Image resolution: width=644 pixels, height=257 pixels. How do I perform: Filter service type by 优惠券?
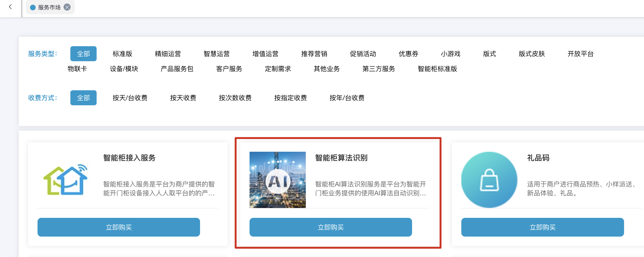[x=408, y=54]
